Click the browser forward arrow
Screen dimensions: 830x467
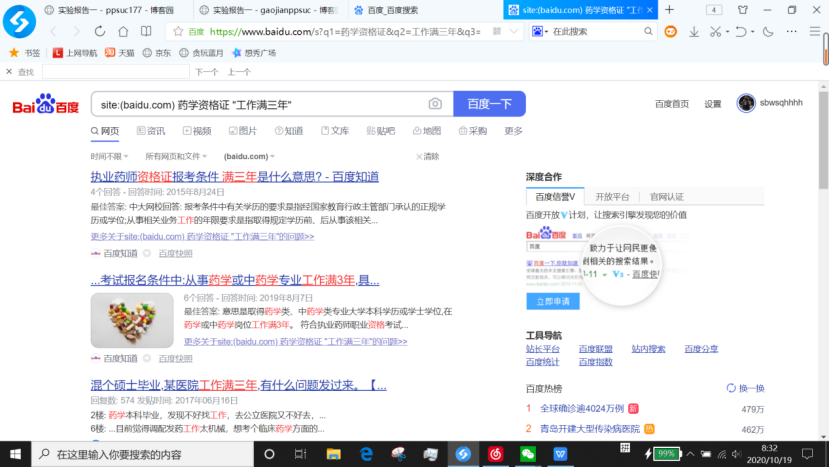pyautogui.click(x=77, y=32)
